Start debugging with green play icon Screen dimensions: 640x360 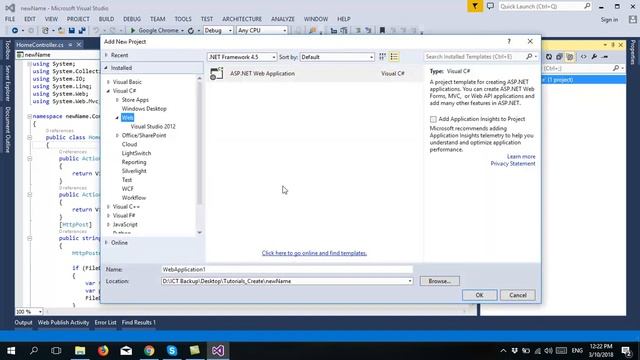click(133, 31)
